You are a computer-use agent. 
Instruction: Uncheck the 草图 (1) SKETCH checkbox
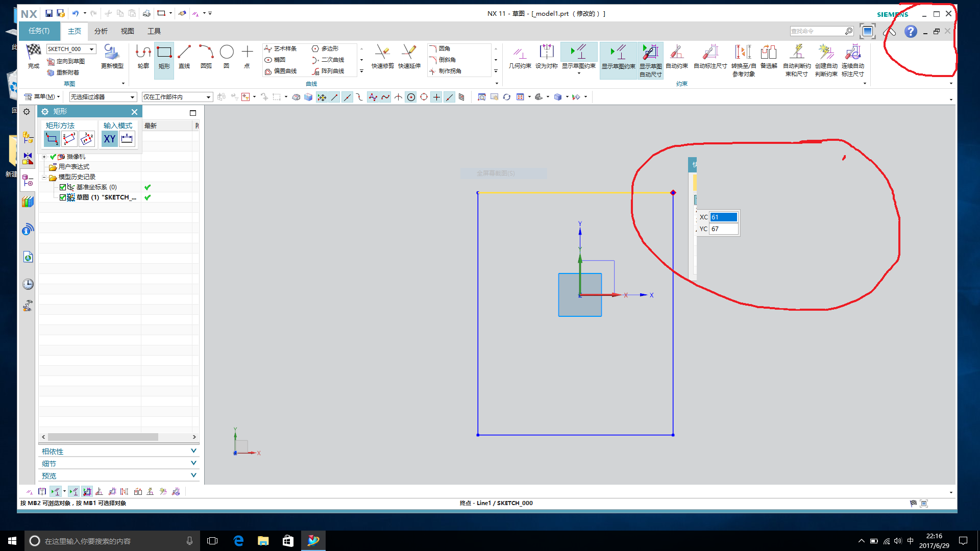(63, 197)
